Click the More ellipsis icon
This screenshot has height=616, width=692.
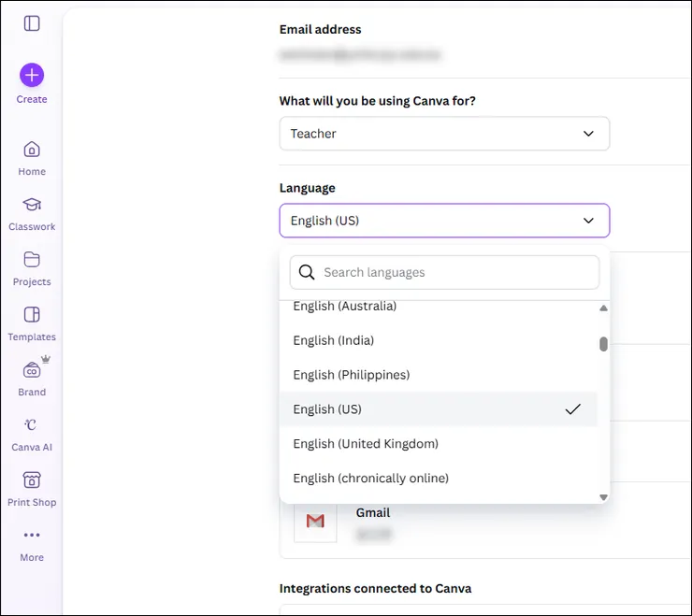click(x=32, y=536)
